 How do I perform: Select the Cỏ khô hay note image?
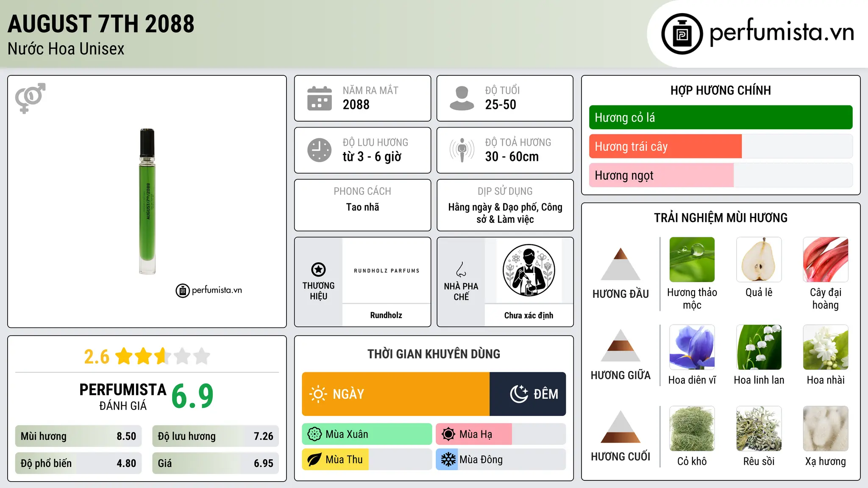coord(692,429)
